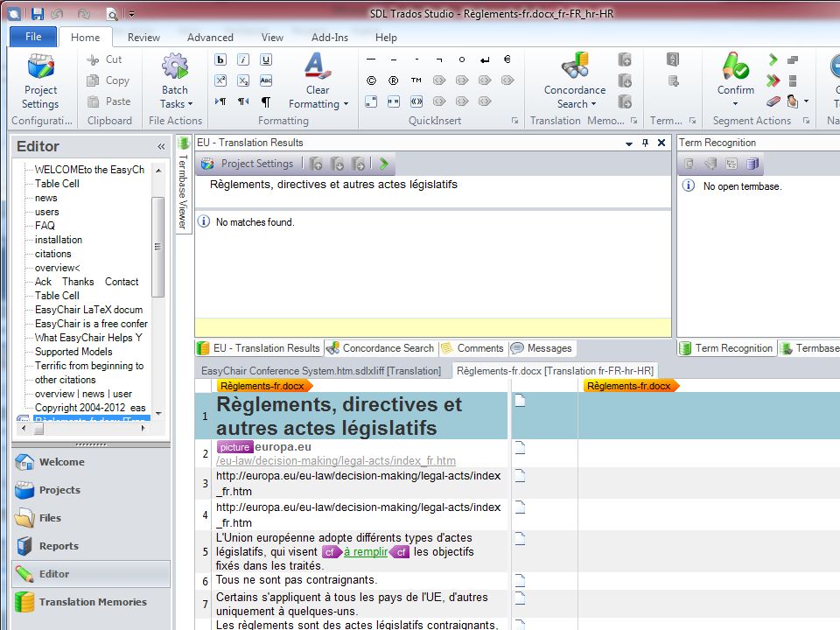The height and width of the screenshot is (630, 840).
Task: Select the source segment 'Tous ne sont pas contraignants.'
Action: (297, 580)
